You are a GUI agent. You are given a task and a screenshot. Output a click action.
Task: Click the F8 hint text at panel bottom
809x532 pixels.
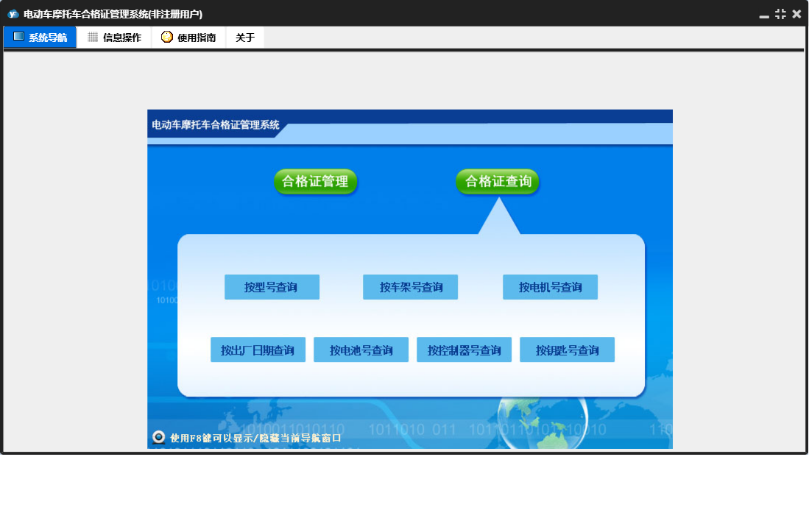pyautogui.click(x=255, y=438)
